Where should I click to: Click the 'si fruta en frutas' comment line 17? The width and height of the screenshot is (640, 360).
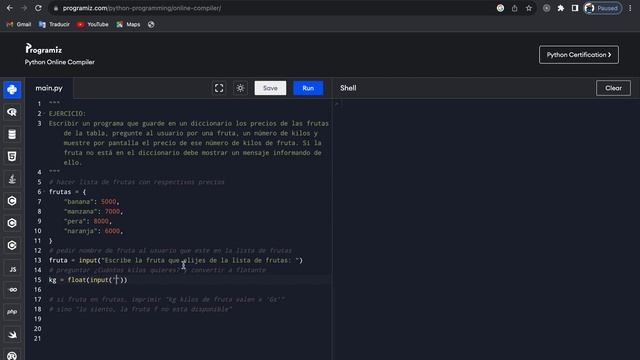[x=167, y=300]
